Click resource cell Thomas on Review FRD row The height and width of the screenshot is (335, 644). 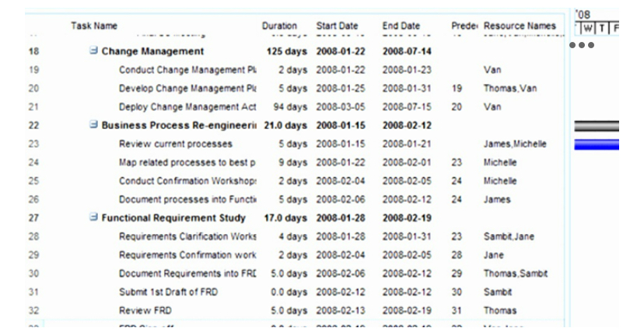pyautogui.click(x=500, y=311)
